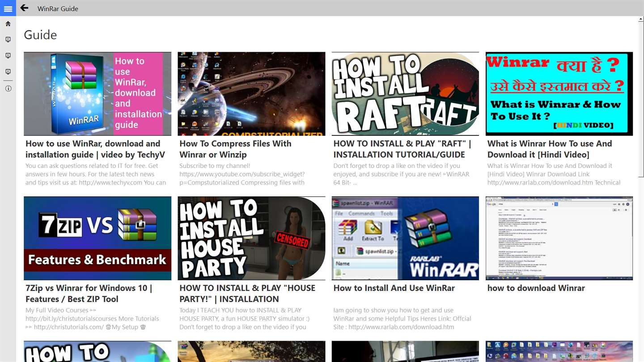Open the Home page from the sidebar
Image resolution: width=644 pixels, height=362 pixels.
8,24
